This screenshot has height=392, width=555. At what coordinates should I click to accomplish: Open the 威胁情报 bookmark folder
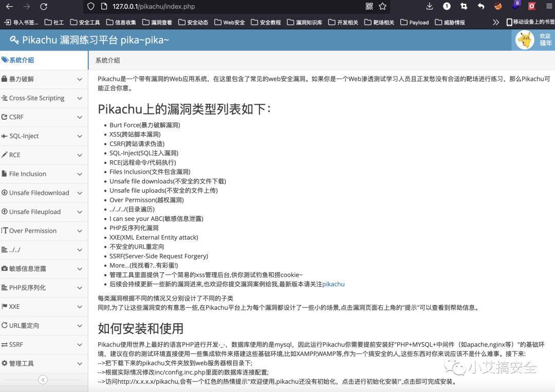[450, 22]
